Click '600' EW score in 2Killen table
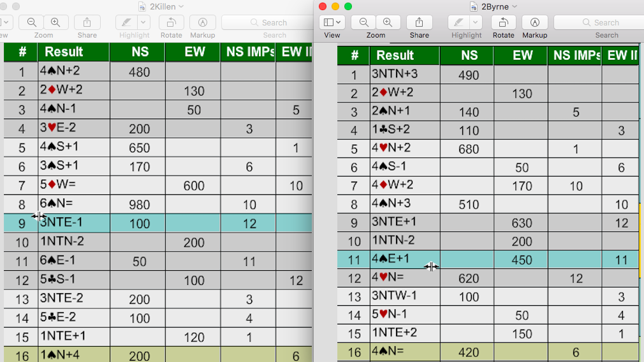This screenshot has height=362, width=644. 194,186
